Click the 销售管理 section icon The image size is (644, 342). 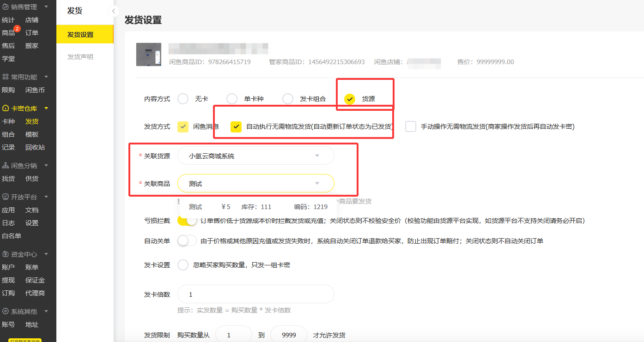[6, 6]
